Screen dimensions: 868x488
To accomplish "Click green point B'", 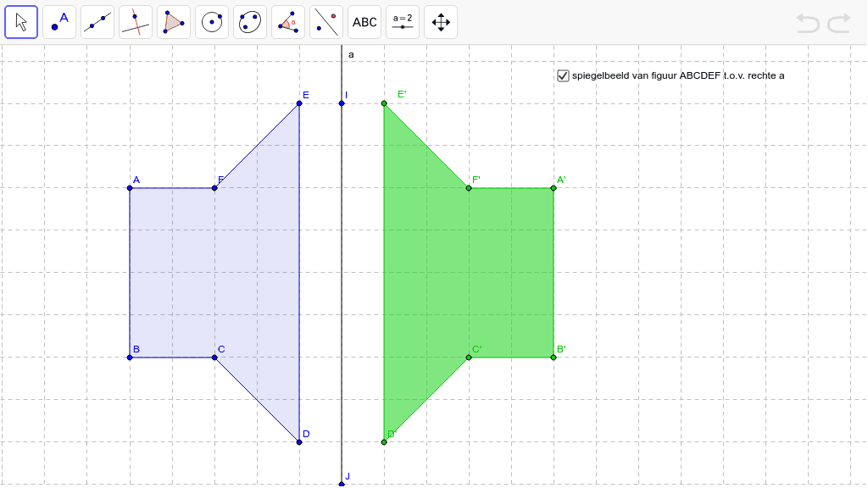I will [x=554, y=358].
